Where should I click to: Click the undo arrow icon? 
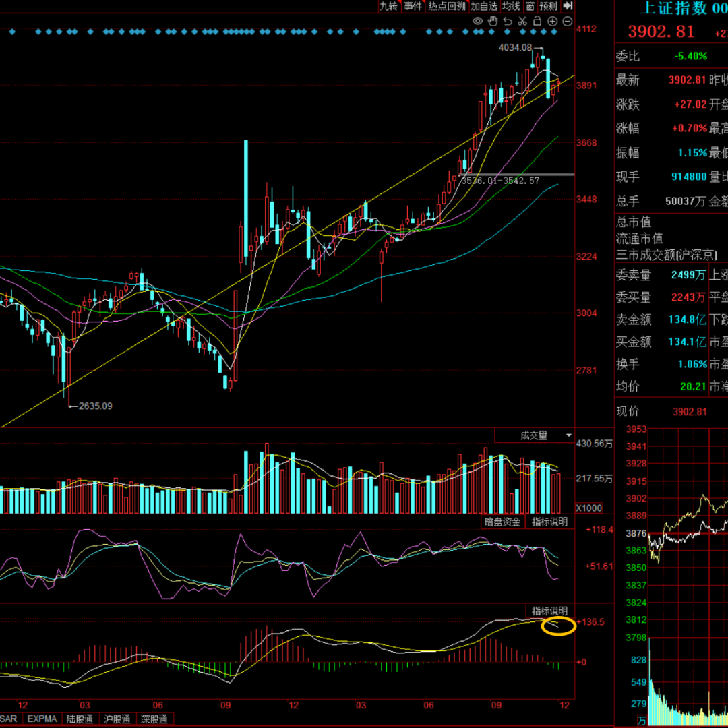508,22
